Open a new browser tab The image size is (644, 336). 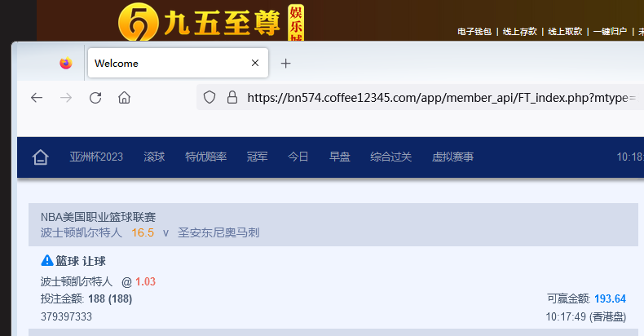285,64
